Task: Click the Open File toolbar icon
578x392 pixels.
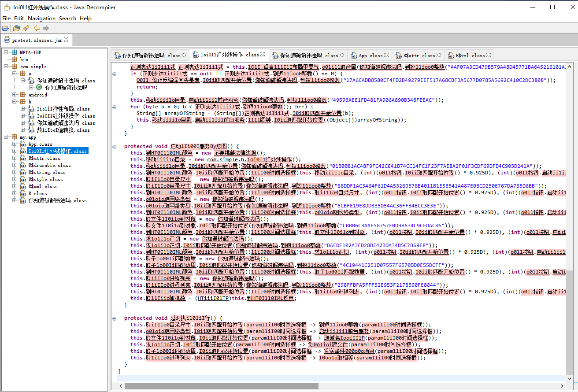Action: pyautogui.click(x=5, y=28)
